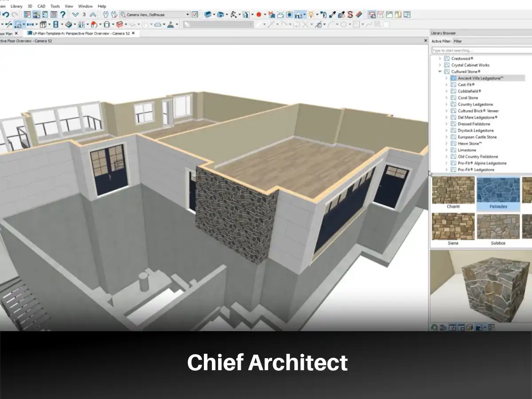Select Country Ledgestone library item
Image resolution: width=532 pixels, height=399 pixels.
475,105
